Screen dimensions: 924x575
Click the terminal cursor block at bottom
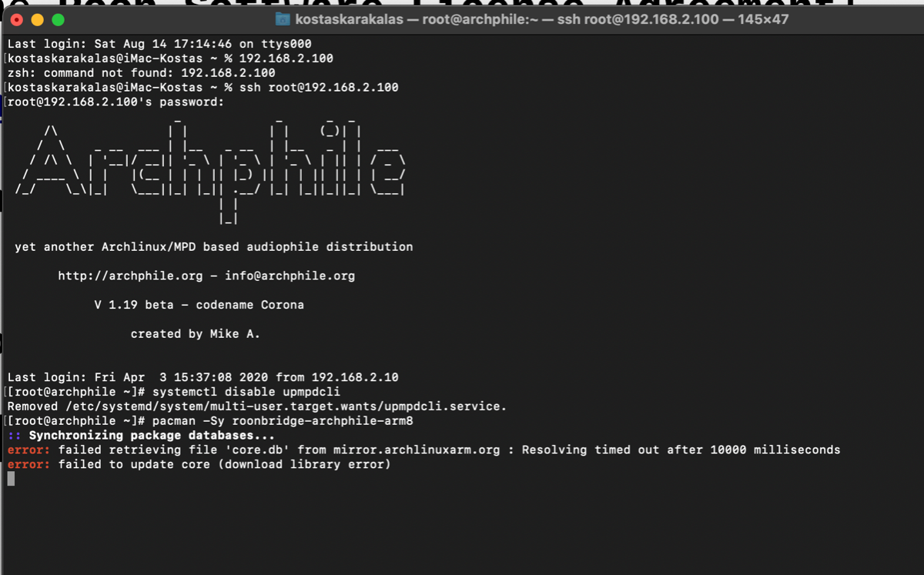(11, 479)
